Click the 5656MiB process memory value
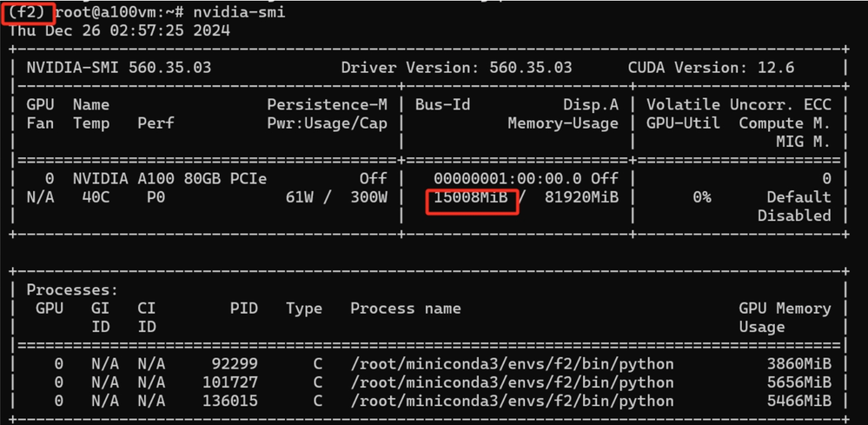The height and width of the screenshot is (425, 868). point(798,382)
